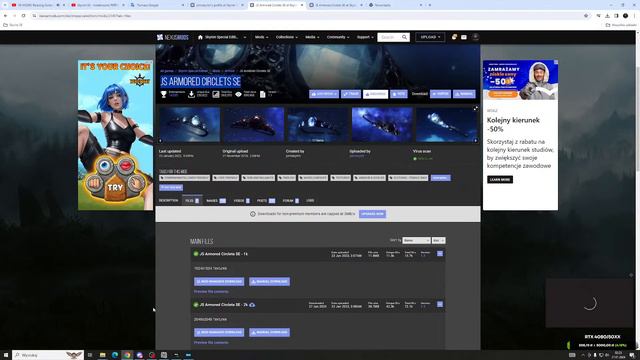The height and width of the screenshot is (360, 640).
Task: Click gallery next arrow
Action: click(x=476, y=141)
